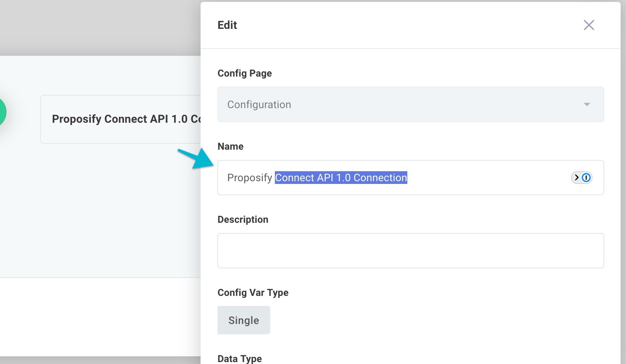Click the Config Var Type label
The height and width of the screenshot is (364, 626).
(x=253, y=292)
